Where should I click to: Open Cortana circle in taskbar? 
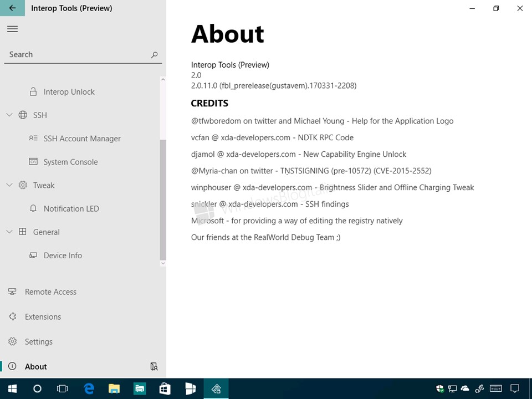click(37, 389)
